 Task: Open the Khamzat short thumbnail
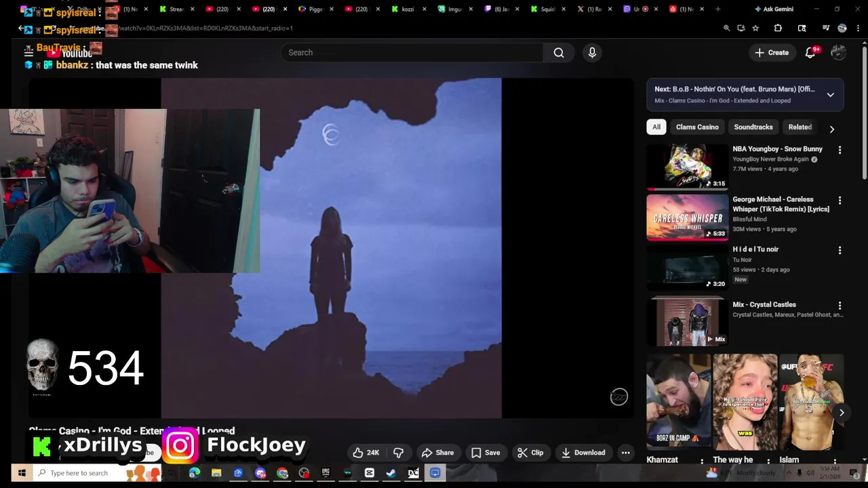pyautogui.click(x=678, y=402)
